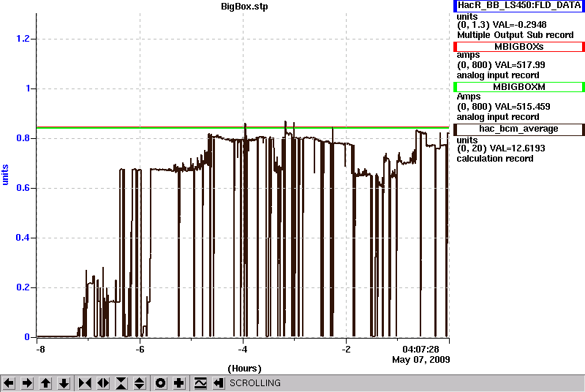Click the calculation record description text

coord(495,159)
